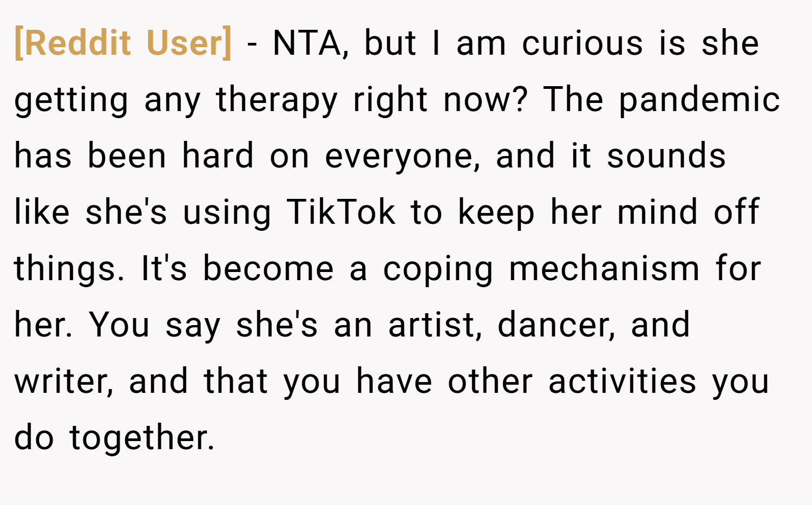Select the word 'therapy' in the comment

coord(277,101)
